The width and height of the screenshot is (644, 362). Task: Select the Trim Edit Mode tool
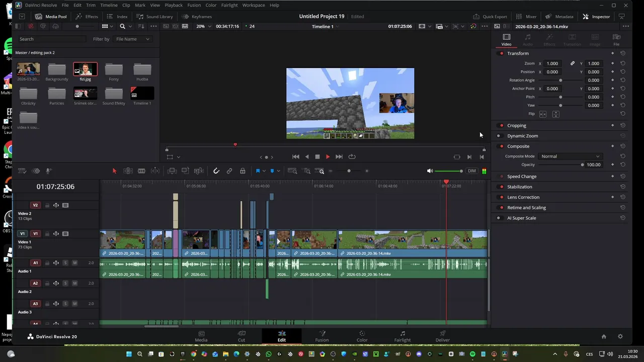[128, 171]
